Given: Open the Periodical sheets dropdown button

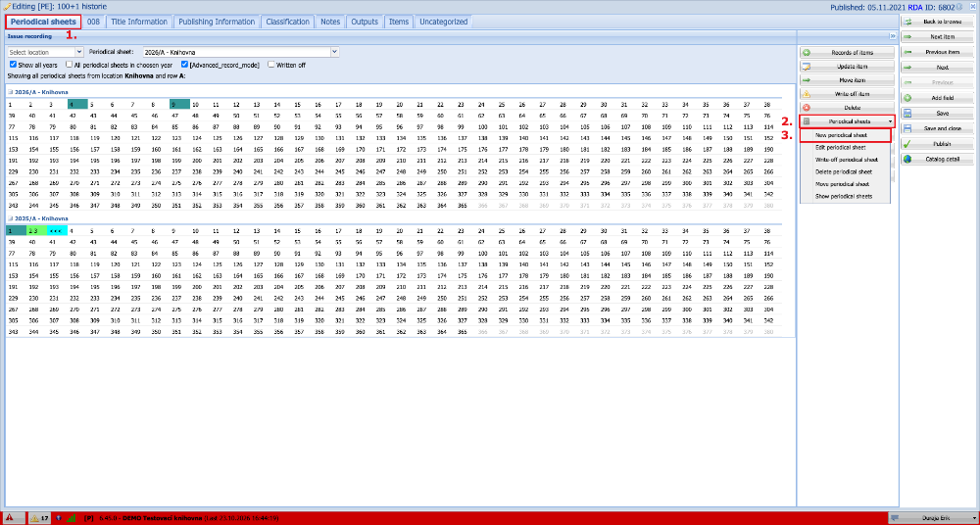Looking at the screenshot, I should [x=848, y=121].
